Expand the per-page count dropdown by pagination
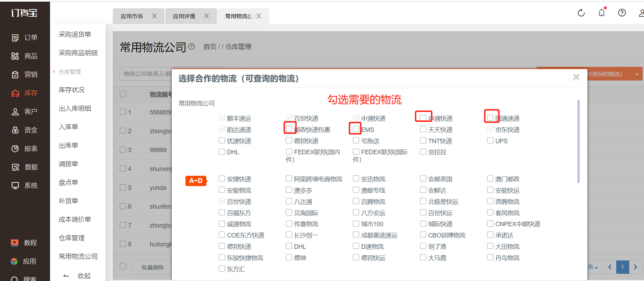Image resolution: width=644 pixels, height=281 pixels. coord(593,267)
